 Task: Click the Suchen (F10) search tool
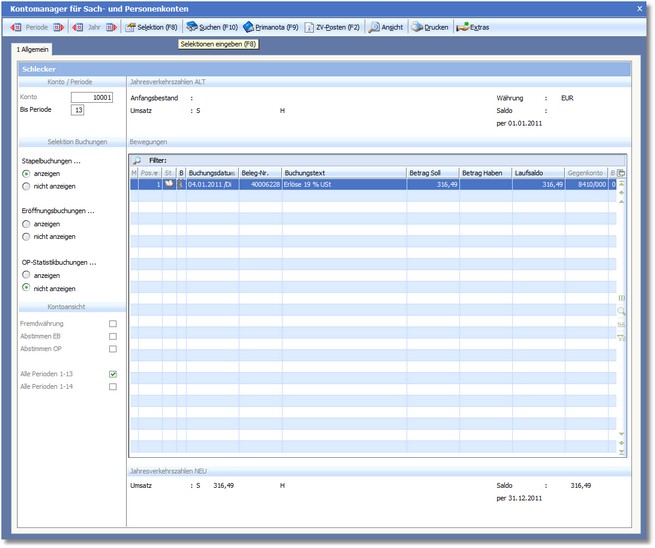(212, 27)
